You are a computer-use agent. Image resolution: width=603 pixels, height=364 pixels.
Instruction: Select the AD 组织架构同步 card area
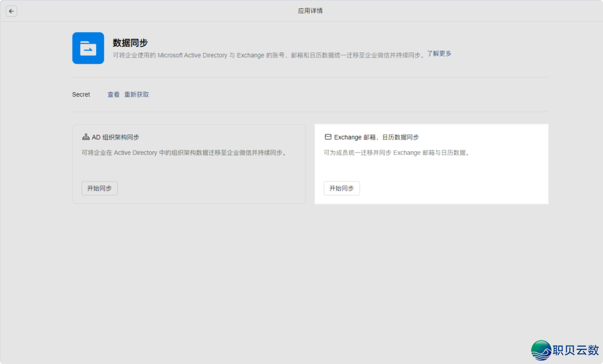(x=189, y=164)
